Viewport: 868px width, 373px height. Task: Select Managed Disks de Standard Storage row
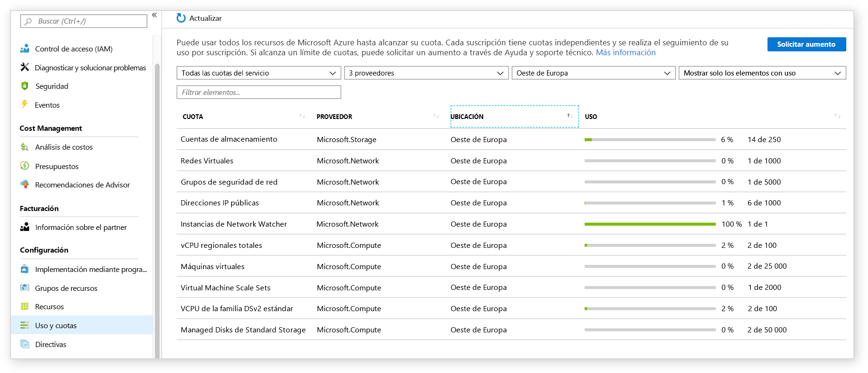(x=511, y=330)
